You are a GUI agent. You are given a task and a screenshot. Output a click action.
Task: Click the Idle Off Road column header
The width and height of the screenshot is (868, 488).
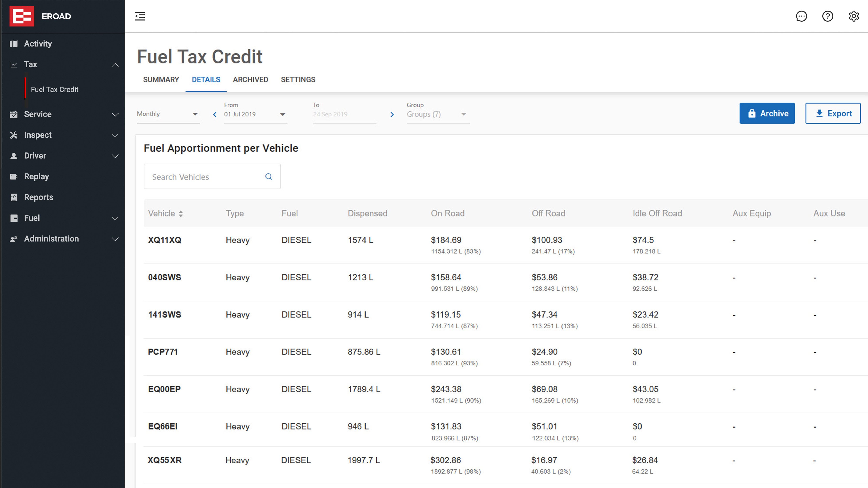[x=657, y=213]
